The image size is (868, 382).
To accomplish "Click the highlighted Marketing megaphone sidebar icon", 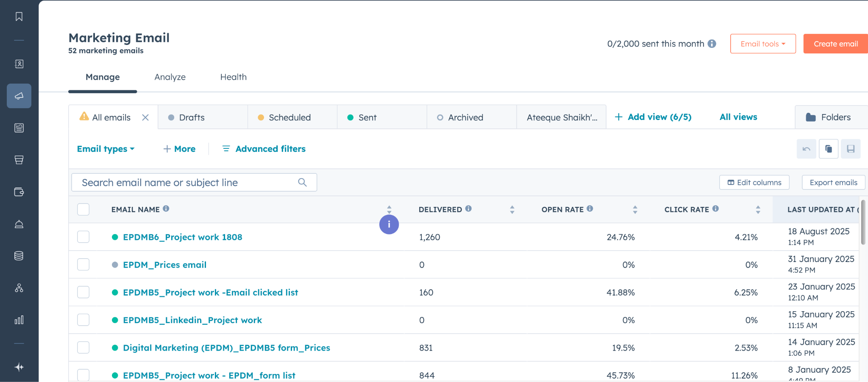I will (19, 96).
